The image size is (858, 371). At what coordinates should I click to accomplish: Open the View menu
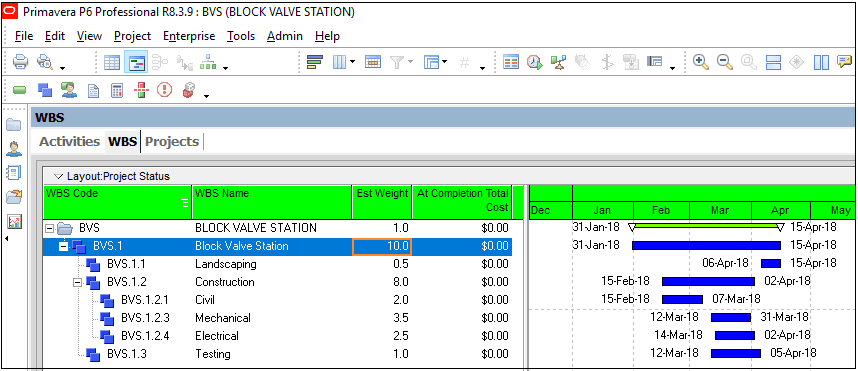[x=89, y=36]
